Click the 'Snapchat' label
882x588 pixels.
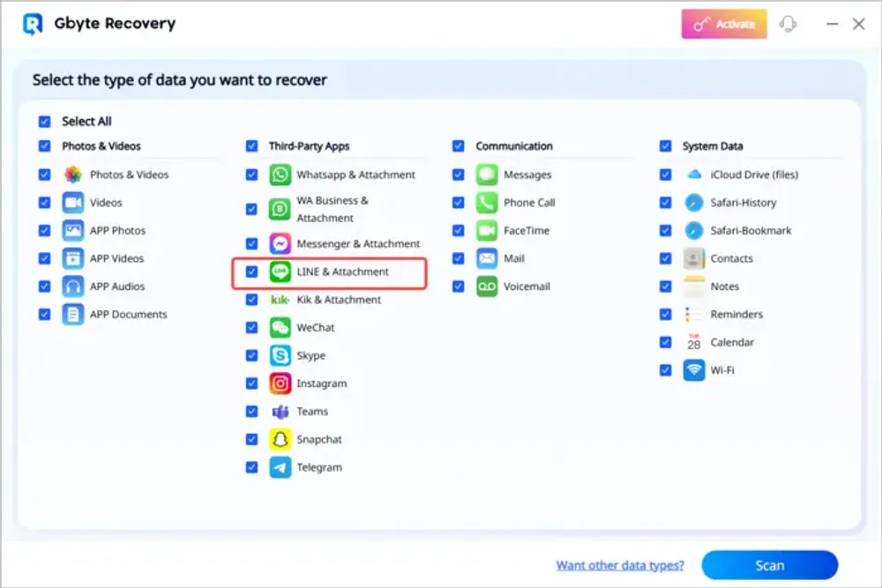[319, 440]
